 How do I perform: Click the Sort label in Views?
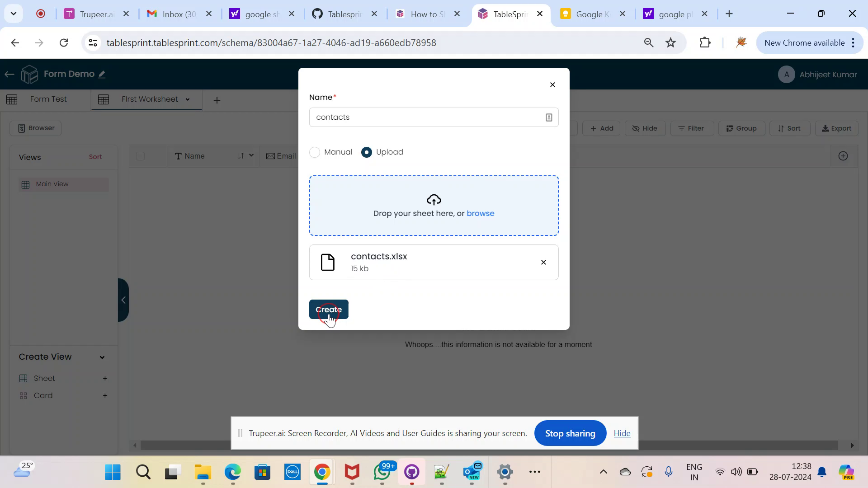coord(96,157)
